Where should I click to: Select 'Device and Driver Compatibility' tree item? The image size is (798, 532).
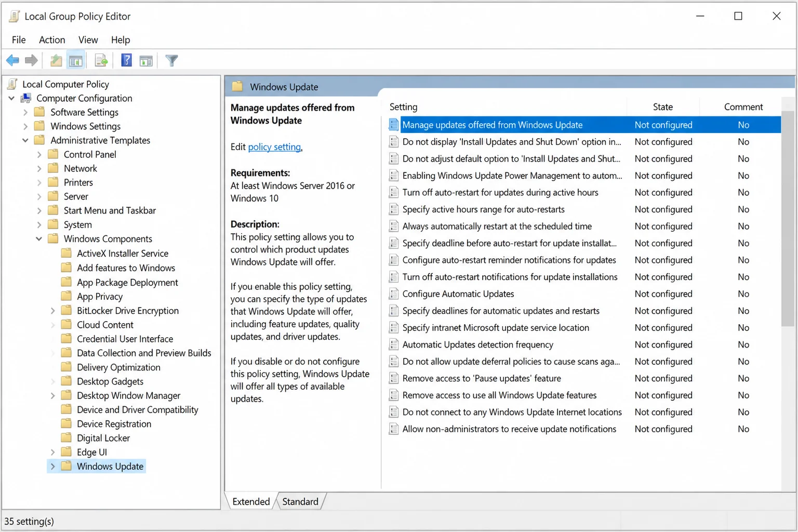point(137,409)
